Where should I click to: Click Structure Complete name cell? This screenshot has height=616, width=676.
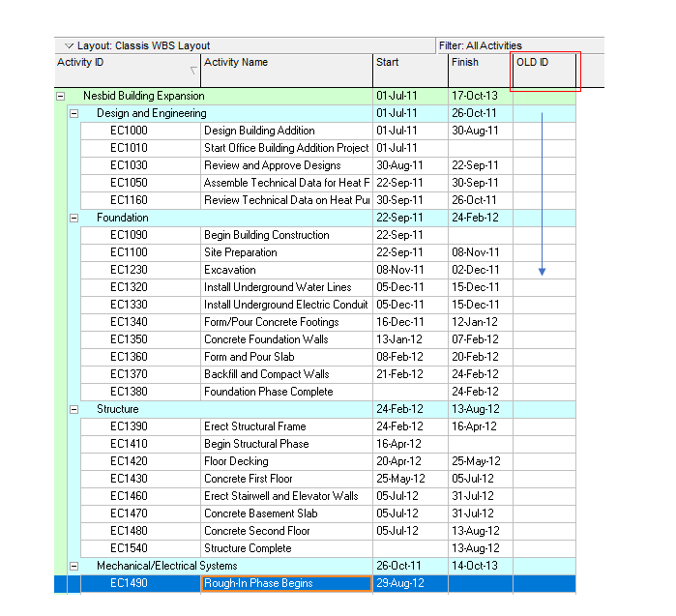tap(286, 548)
